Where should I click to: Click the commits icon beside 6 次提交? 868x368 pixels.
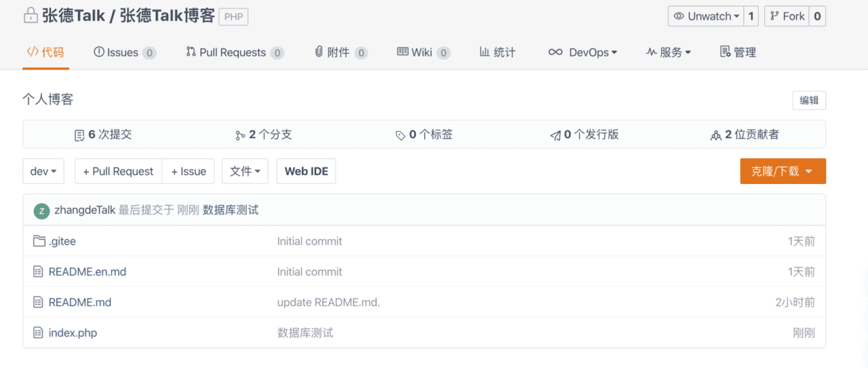(79, 135)
